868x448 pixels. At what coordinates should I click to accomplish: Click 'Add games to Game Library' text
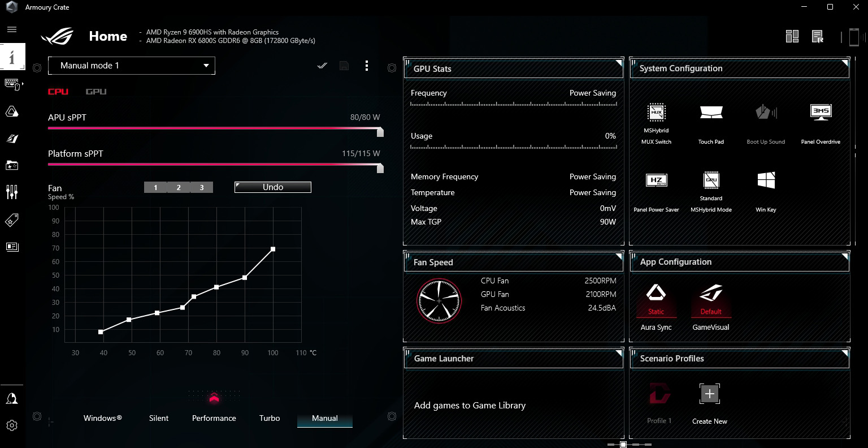coord(470,406)
